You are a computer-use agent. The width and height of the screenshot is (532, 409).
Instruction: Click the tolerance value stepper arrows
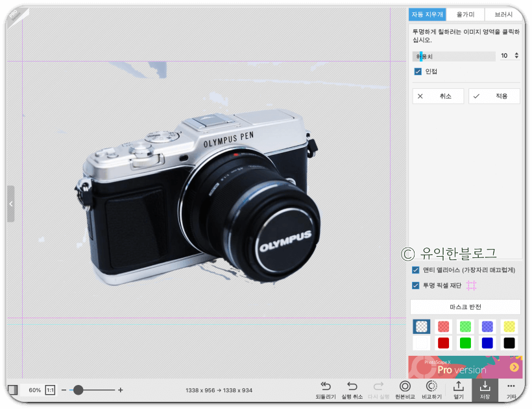point(516,56)
